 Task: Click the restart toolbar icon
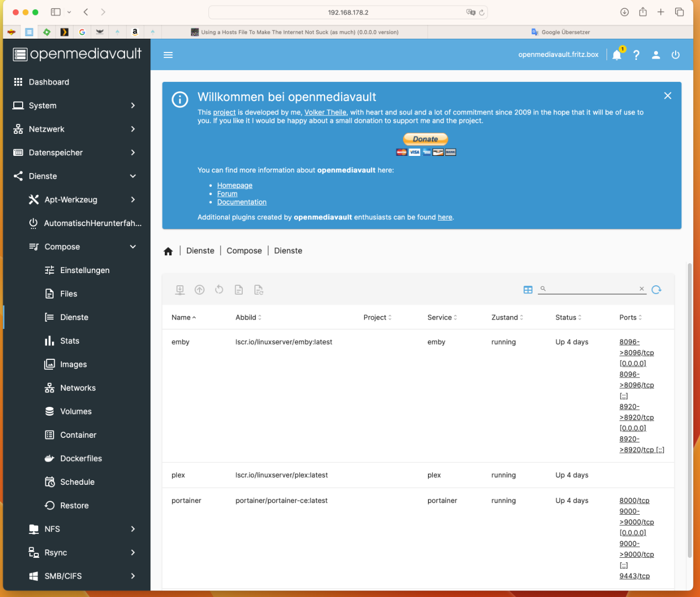tap(219, 290)
